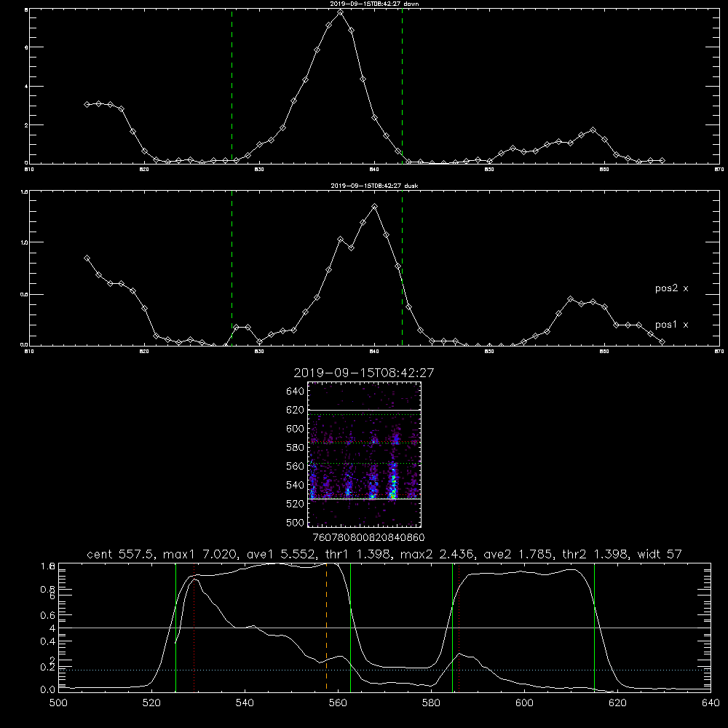Click the right green dashed line in dusk plot
The image size is (728, 728).
coord(402,268)
